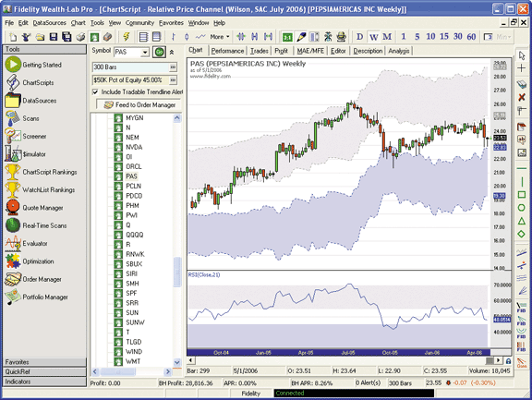Click the green Go button beside Symbol
This screenshot has height=400, width=532.
[x=159, y=52]
